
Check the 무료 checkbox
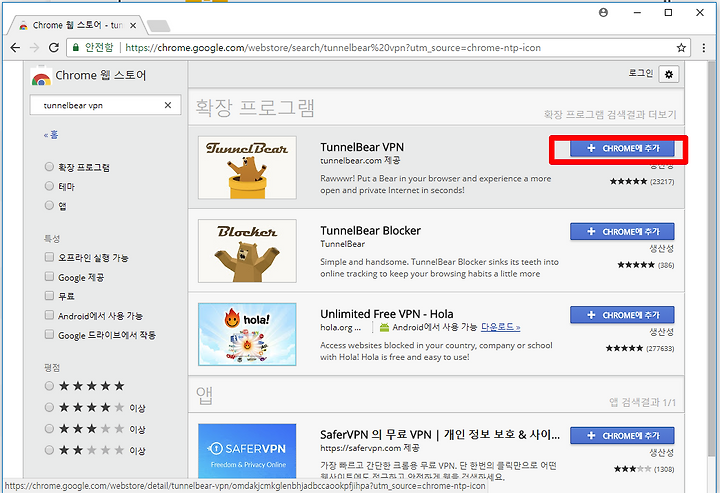49,296
